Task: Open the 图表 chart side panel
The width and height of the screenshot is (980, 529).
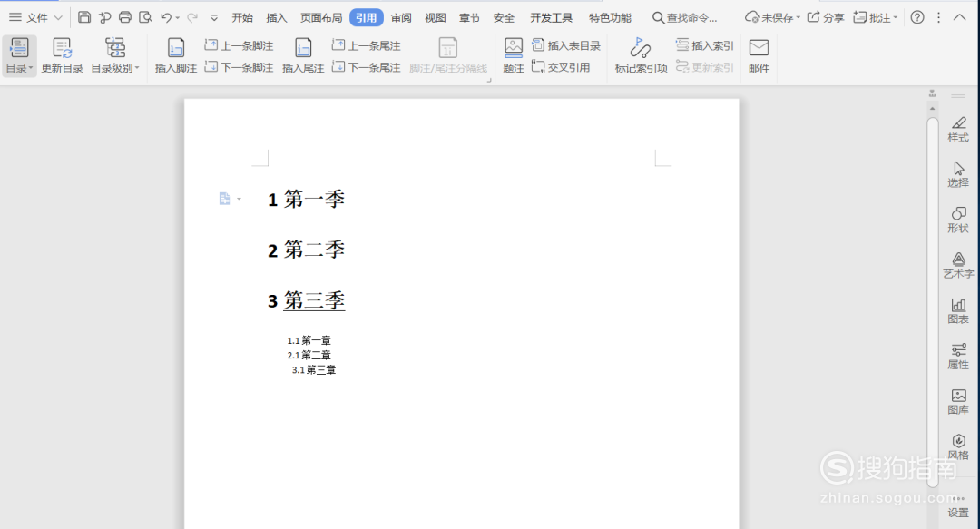Action: [958, 310]
